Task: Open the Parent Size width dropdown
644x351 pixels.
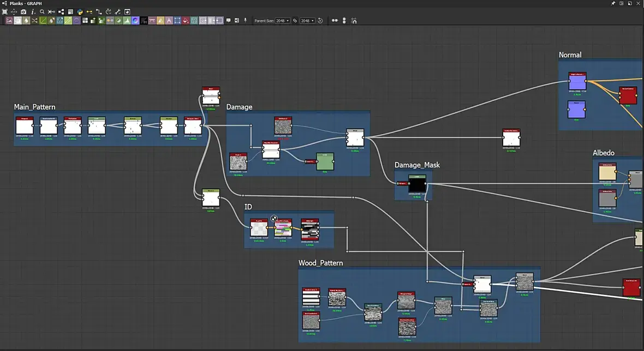Action: click(x=283, y=21)
